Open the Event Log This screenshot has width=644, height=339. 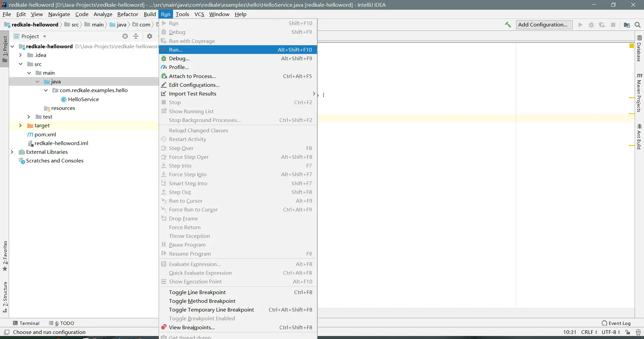616,323
